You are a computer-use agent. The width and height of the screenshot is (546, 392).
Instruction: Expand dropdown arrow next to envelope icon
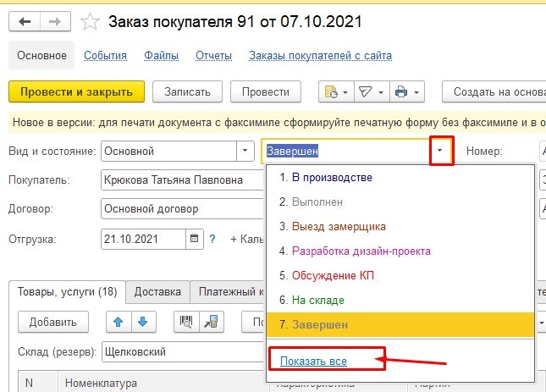(381, 92)
